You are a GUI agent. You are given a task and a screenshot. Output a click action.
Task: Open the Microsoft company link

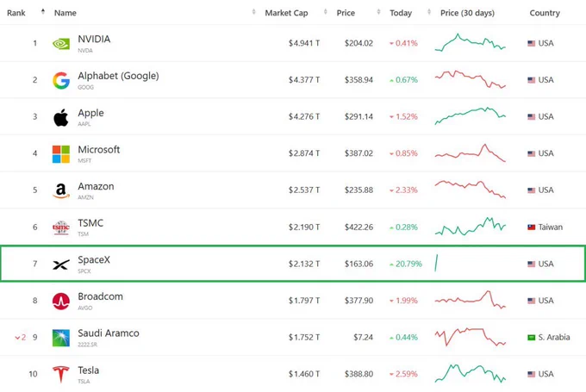tap(98, 149)
